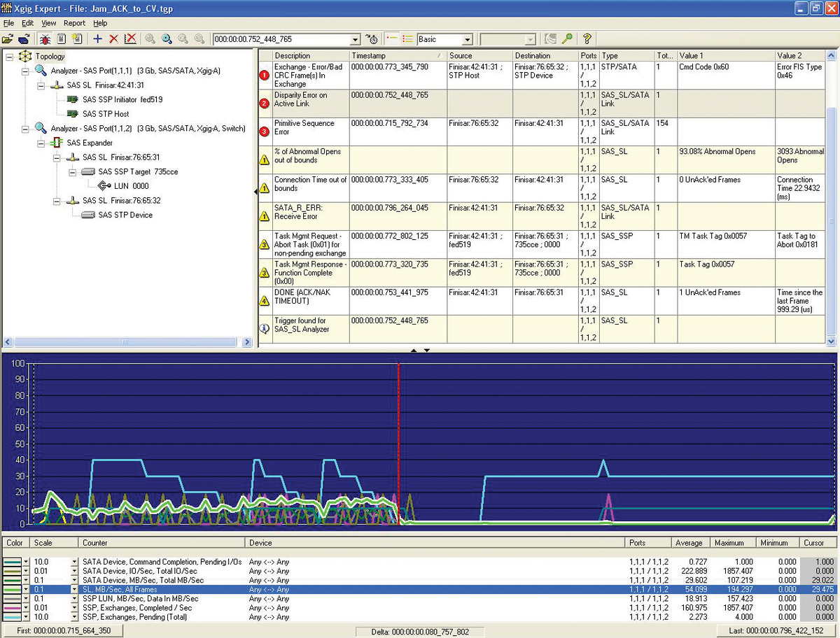Click the red X delete icon
The height and width of the screenshot is (638, 840).
pyautogui.click(x=112, y=39)
